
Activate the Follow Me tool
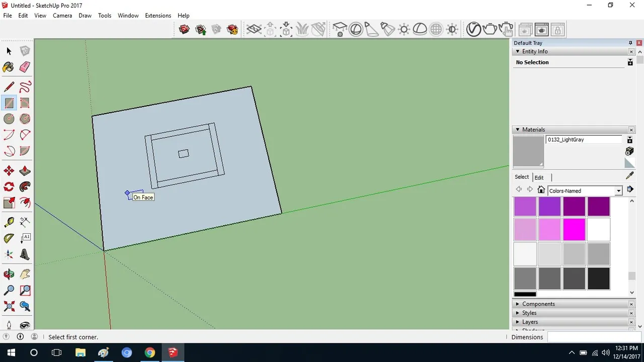click(25, 187)
